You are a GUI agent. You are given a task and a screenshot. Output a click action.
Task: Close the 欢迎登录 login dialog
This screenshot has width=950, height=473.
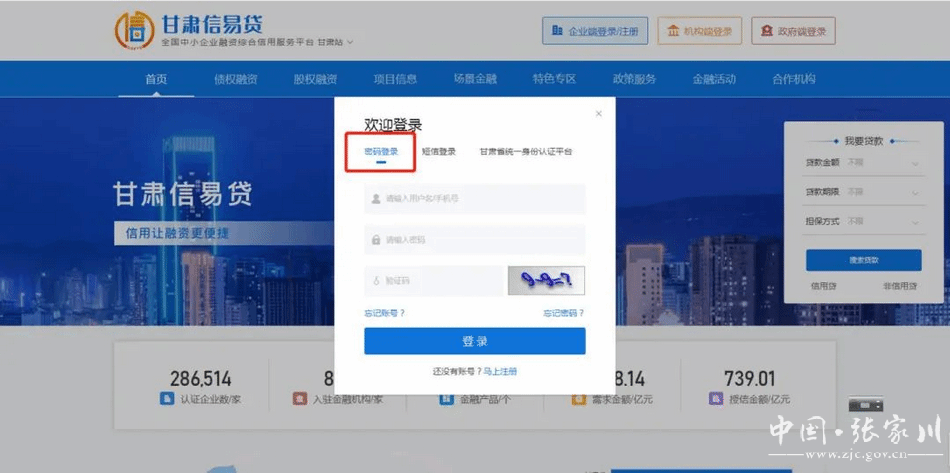(x=599, y=113)
